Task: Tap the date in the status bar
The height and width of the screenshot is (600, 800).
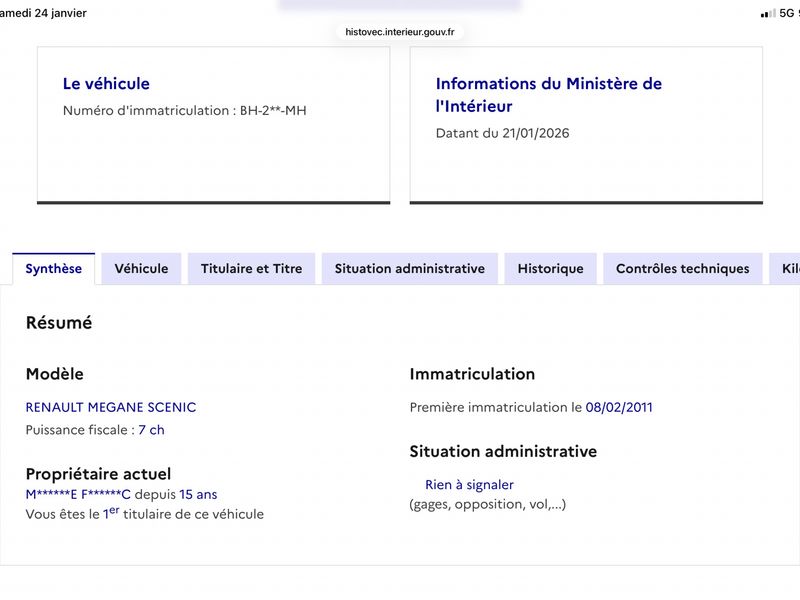Action: click(x=44, y=13)
